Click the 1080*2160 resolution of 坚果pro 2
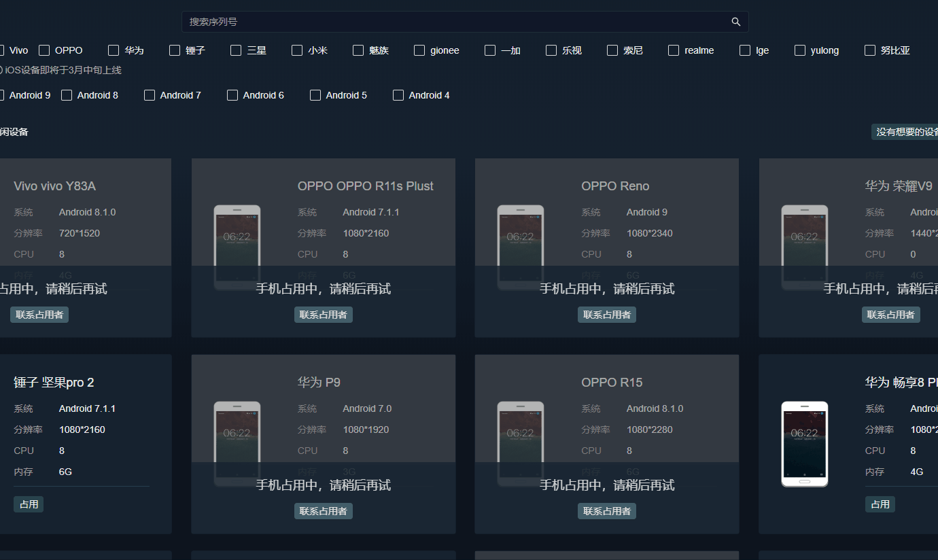 (82, 430)
